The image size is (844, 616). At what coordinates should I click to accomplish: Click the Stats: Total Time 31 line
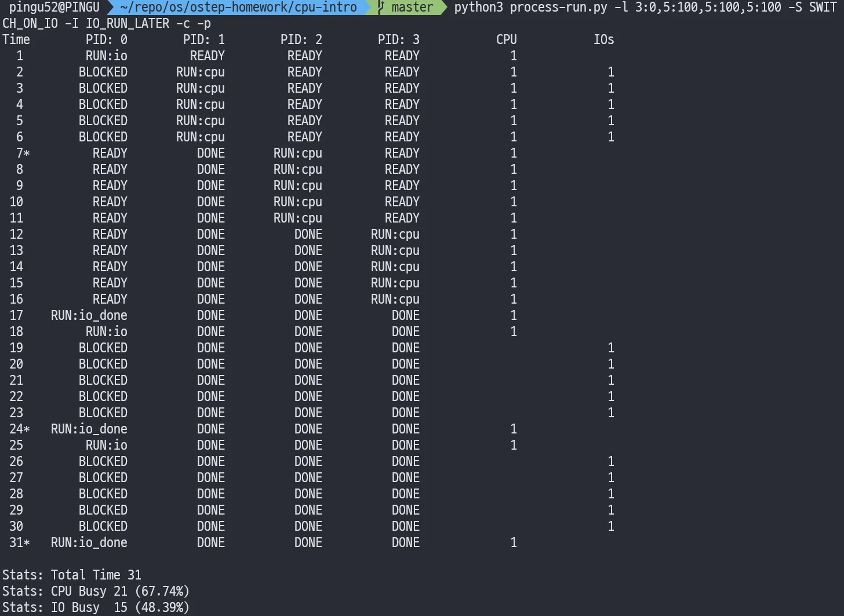coord(72,575)
